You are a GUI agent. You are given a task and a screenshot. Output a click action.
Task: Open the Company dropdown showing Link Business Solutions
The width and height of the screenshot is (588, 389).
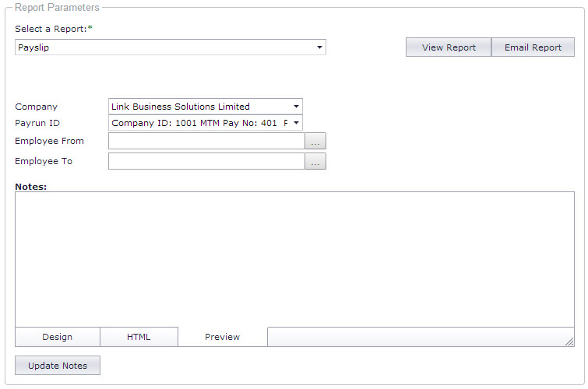pos(206,107)
